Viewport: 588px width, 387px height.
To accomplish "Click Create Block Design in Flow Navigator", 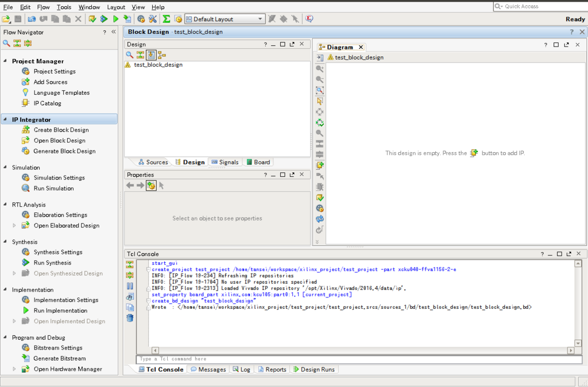I will coord(61,130).
